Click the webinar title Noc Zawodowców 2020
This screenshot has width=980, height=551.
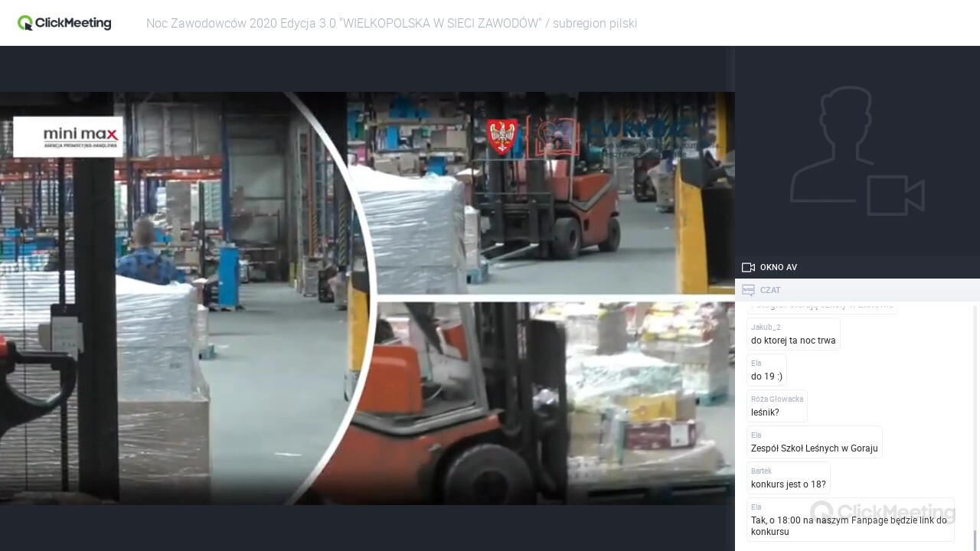coord(391,24)
